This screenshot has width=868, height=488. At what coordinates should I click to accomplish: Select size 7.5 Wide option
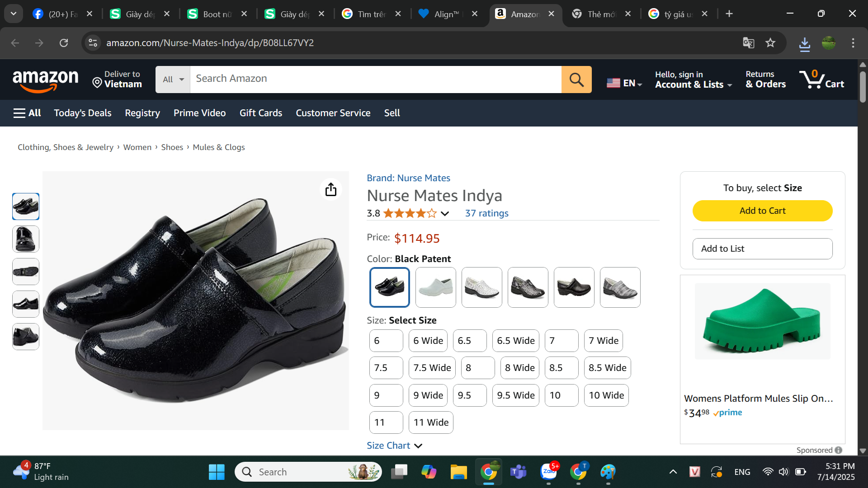pyautogui.click(x=432, y=368)
